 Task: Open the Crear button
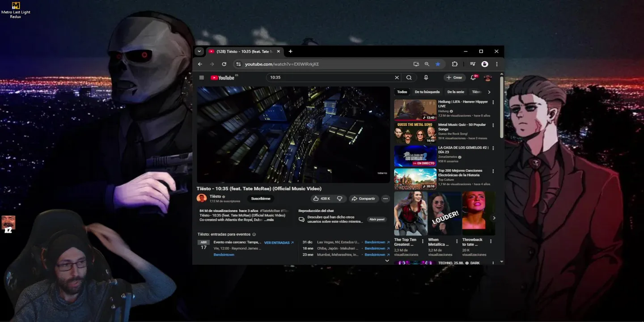454,77
